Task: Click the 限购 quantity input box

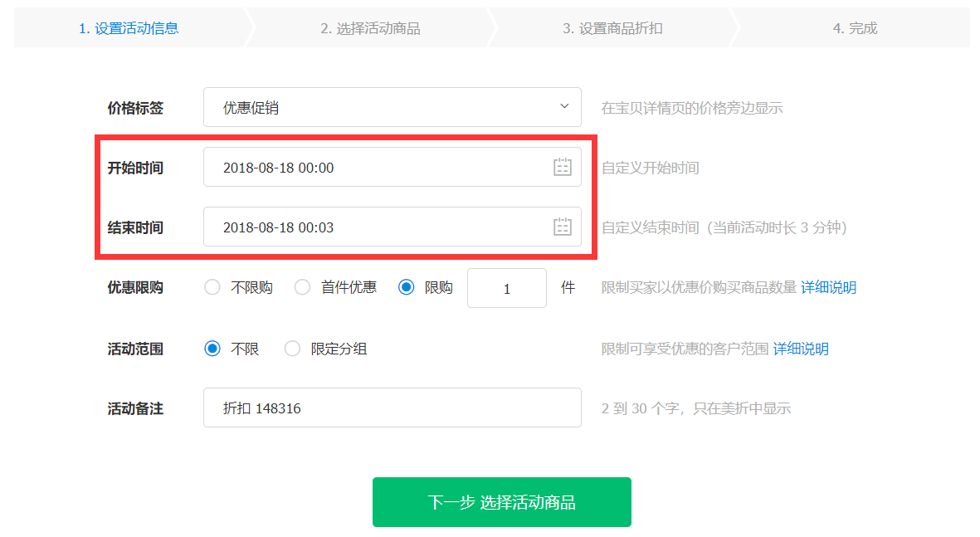Action: coord(507,288)
